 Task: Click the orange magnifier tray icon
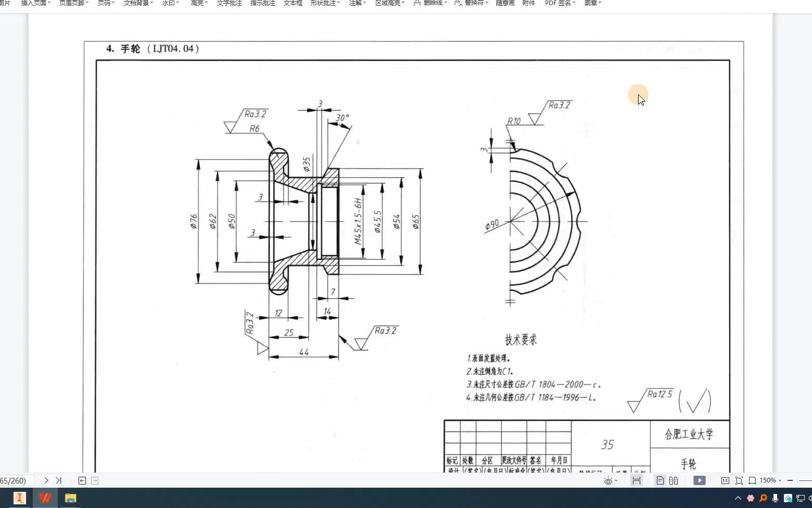point(763,498)
